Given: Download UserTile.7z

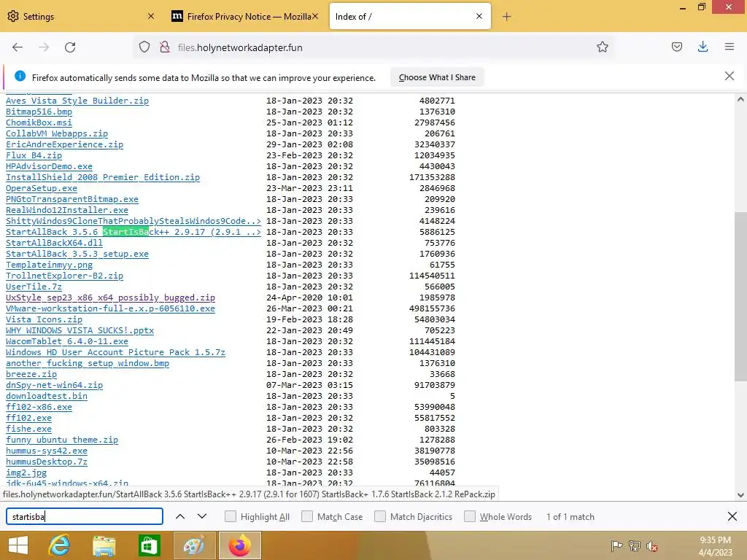Looking at the screenshot, I should [34, 287].
